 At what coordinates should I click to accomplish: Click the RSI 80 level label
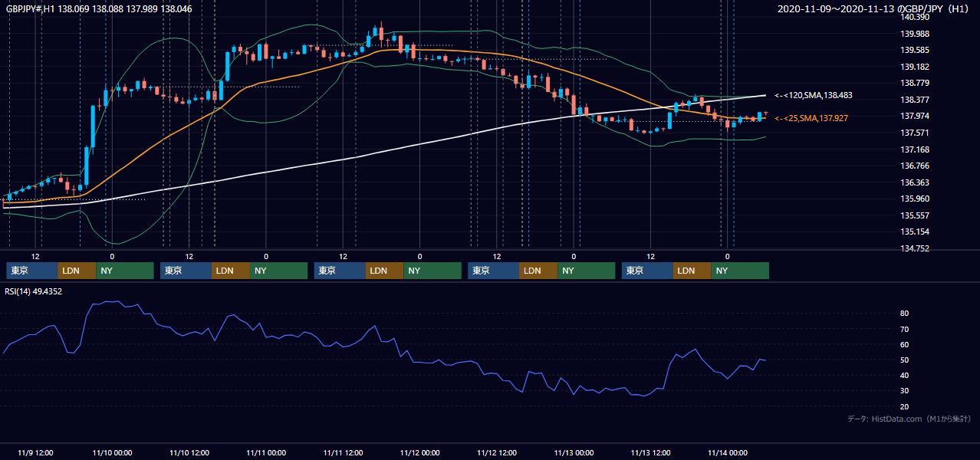(905, 314)
